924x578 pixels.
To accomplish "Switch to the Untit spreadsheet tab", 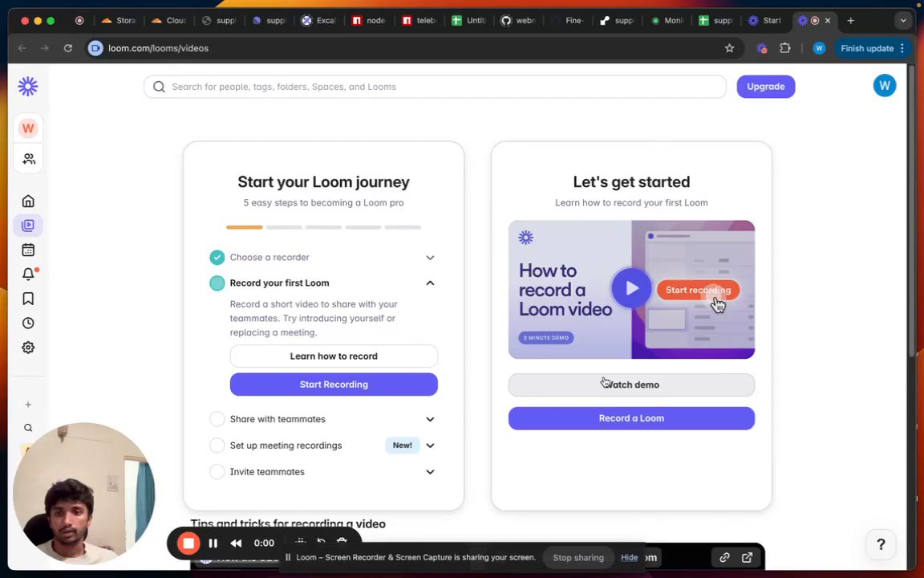I will 469,21.
